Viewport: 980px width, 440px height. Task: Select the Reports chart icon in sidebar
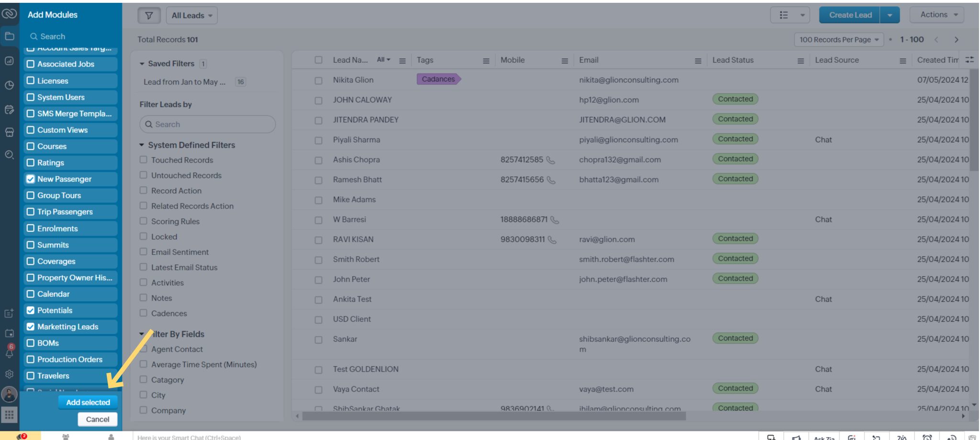pos(9,62)
